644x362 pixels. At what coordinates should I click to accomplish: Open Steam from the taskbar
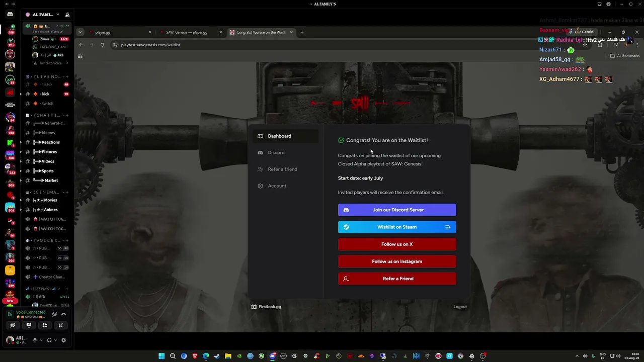[x=217, y=356]
